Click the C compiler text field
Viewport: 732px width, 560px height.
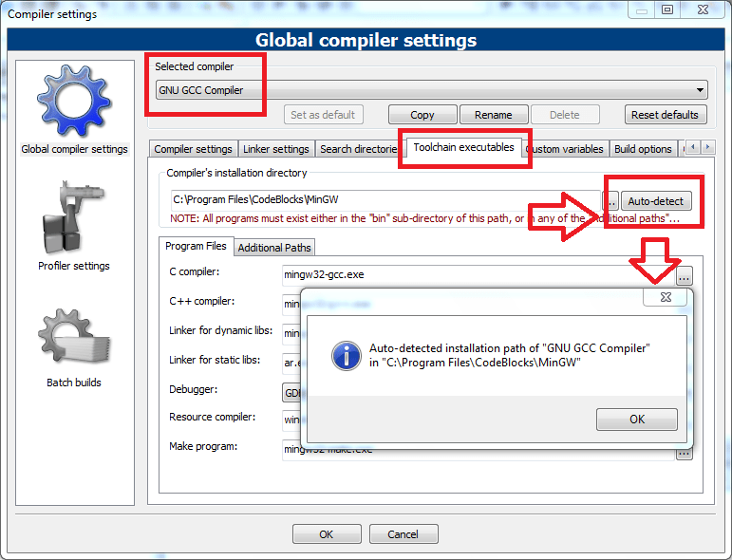click(479, 275)
